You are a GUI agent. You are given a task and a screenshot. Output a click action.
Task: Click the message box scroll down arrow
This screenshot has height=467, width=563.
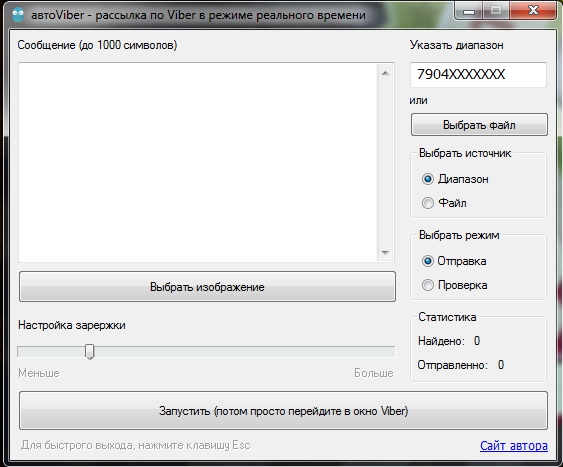(x=385, y=253)
